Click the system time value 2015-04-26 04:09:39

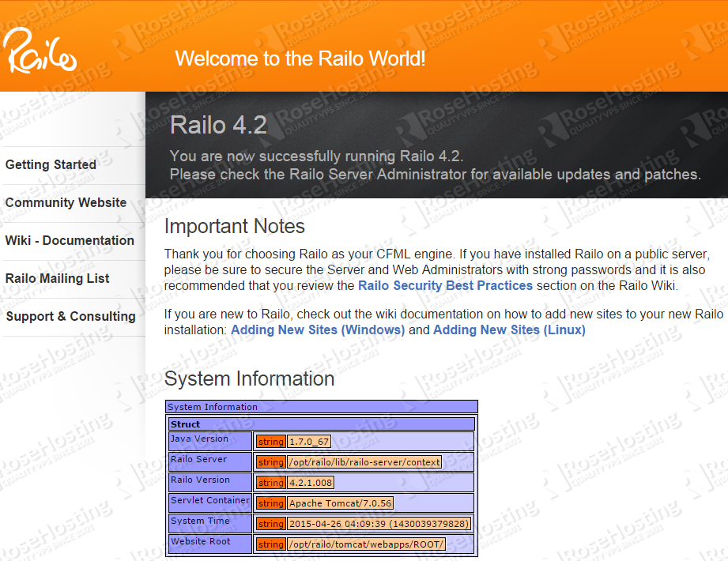click(x=379, y=524)
